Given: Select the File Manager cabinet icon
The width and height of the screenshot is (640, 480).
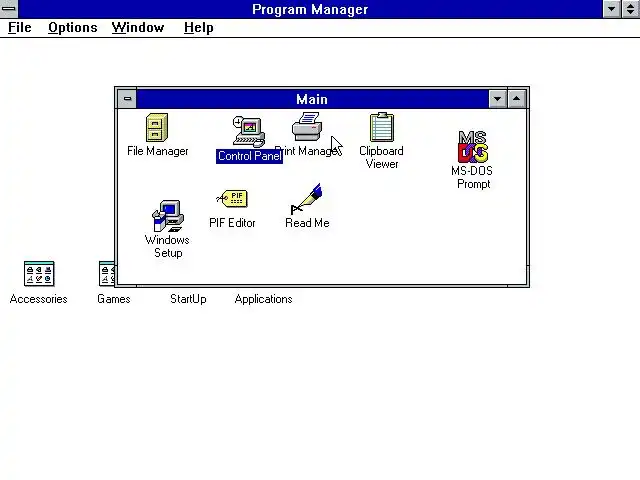Looking at the screenshot, I should click(157, 127).
